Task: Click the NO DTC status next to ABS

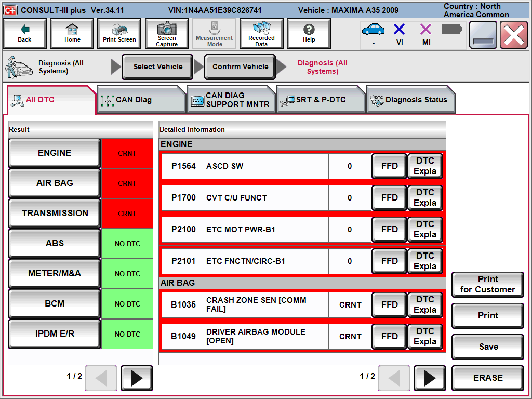Action: [127, 244]
